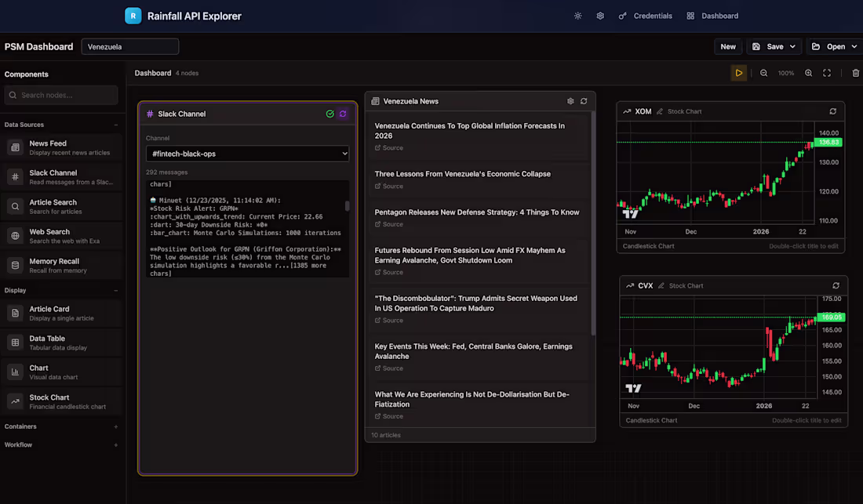This screenshot has height=504, width=863.
Task: Expand the Save dropdown arrow
Action: [792, 47]
